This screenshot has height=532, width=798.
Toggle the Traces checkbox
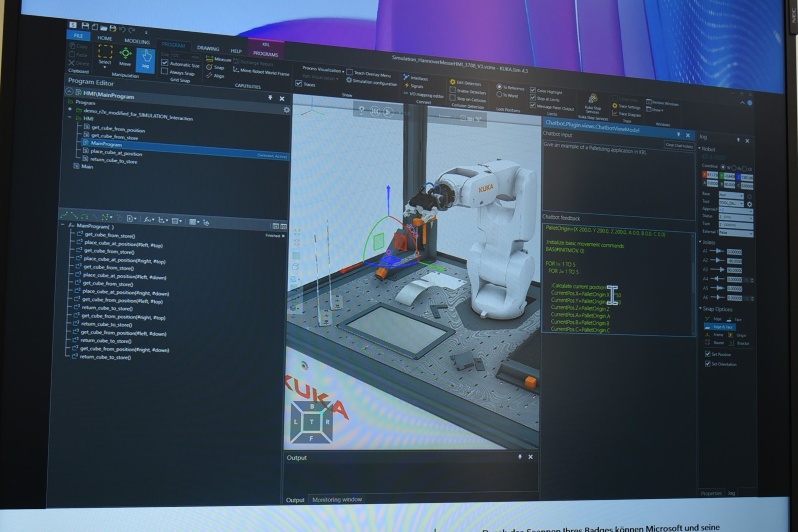[298, 83]
